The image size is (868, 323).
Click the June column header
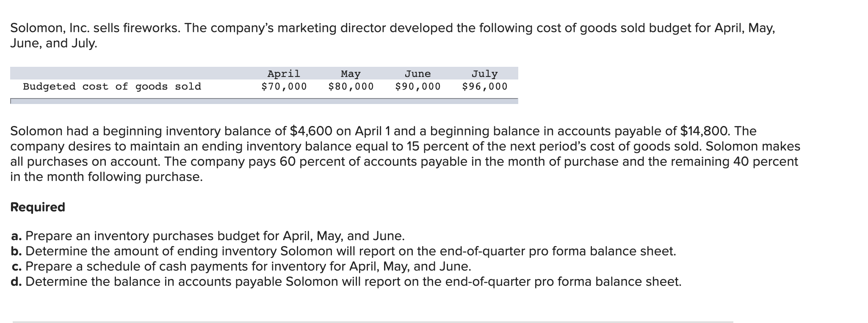tap(417, 74)
